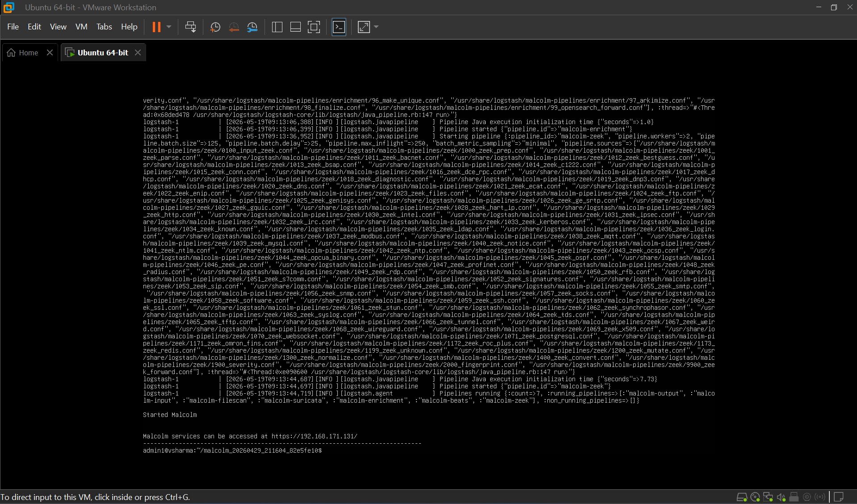
Task: Click the VMware Workstation logo in the title bar
Action: [x=9, y=8]
